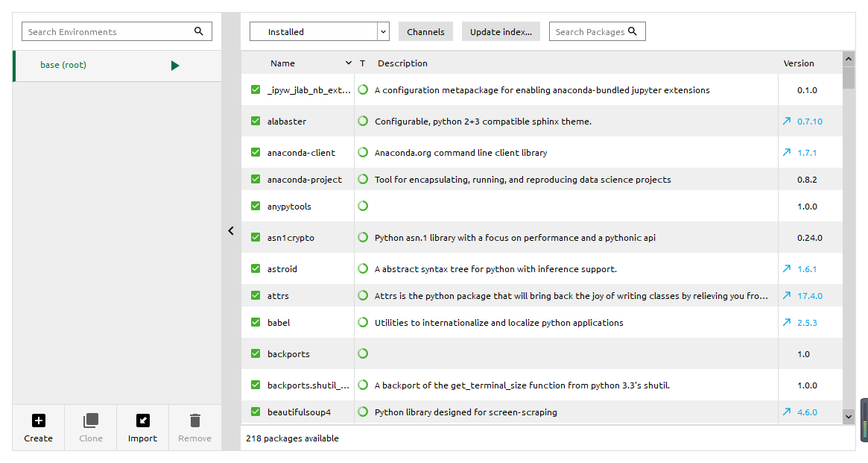Open the Installed package filter dropdown
The image size is (868, 463).
click(x=320, y=31)
